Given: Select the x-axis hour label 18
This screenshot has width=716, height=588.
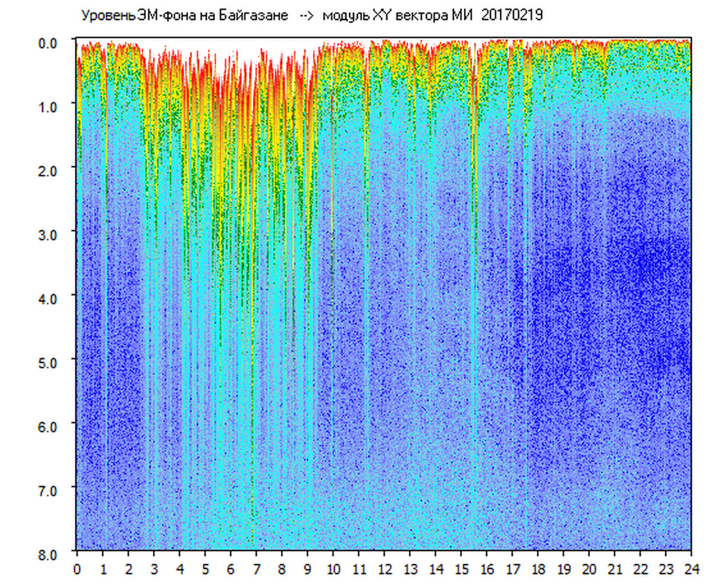Looking at the screenshot, I should point(538,569).
